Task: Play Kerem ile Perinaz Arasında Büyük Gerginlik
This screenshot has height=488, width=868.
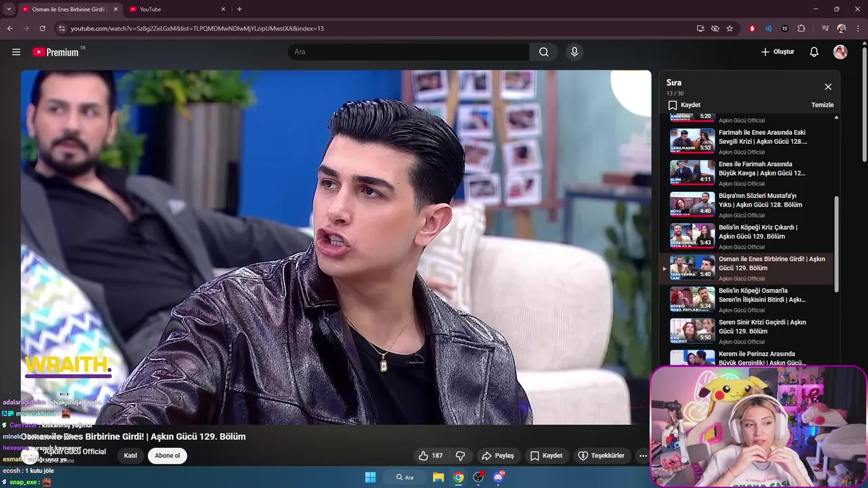Action: (746, 357)
